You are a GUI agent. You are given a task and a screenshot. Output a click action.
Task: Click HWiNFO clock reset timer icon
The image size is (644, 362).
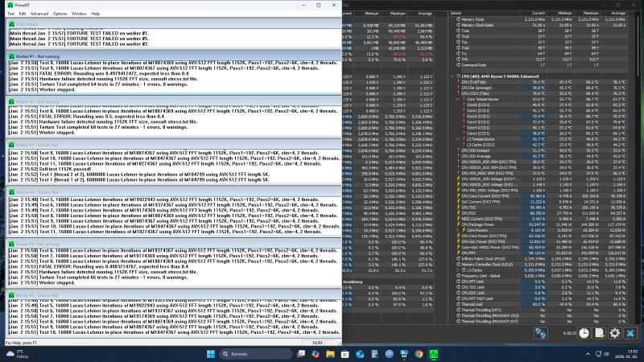point(584,333)
